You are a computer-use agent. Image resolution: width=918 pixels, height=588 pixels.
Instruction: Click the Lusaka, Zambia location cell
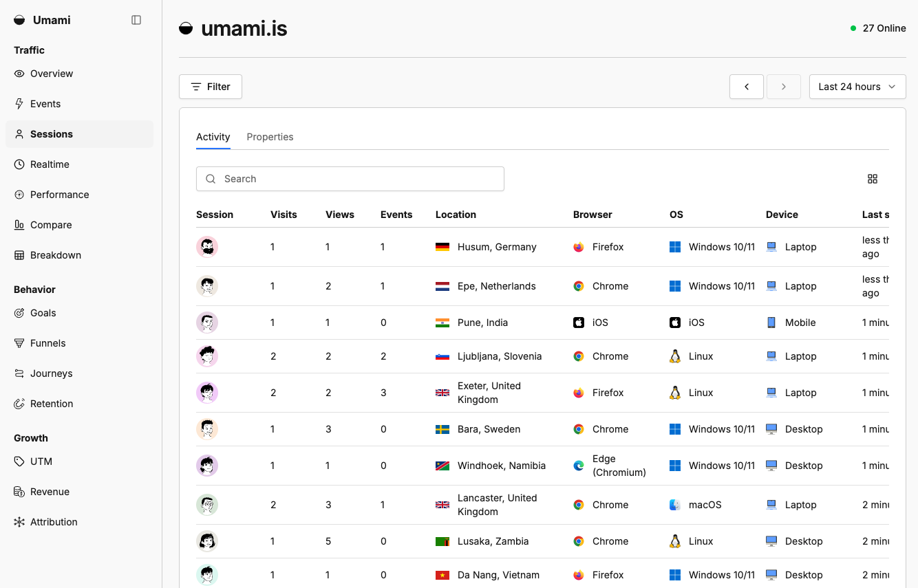click(482, 541)
